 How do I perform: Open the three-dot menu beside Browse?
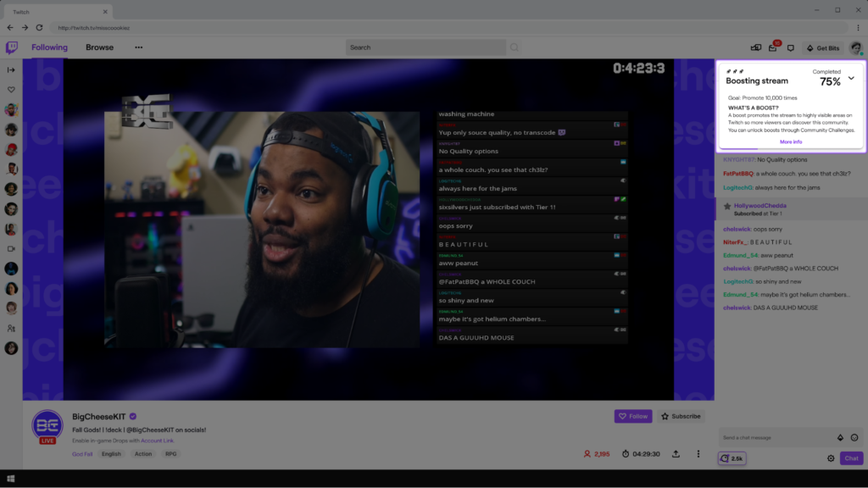138,47
